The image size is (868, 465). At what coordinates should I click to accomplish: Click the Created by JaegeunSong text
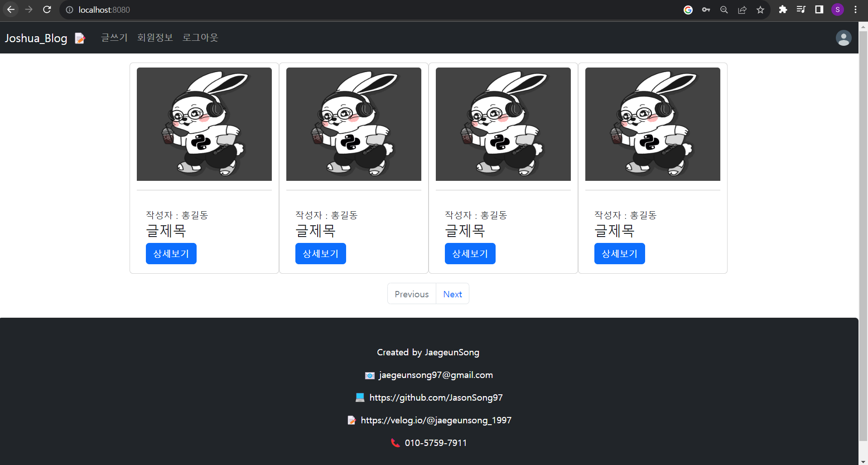(428, 352)
